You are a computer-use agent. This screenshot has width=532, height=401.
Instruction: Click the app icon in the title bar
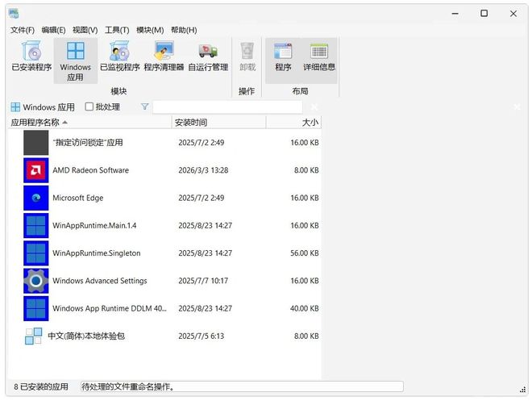click(x=14, y=14)
